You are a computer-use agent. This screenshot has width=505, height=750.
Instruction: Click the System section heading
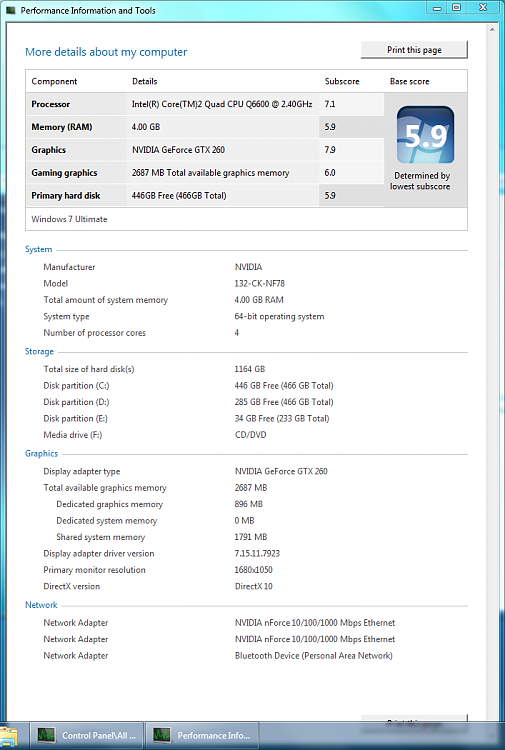38,250
